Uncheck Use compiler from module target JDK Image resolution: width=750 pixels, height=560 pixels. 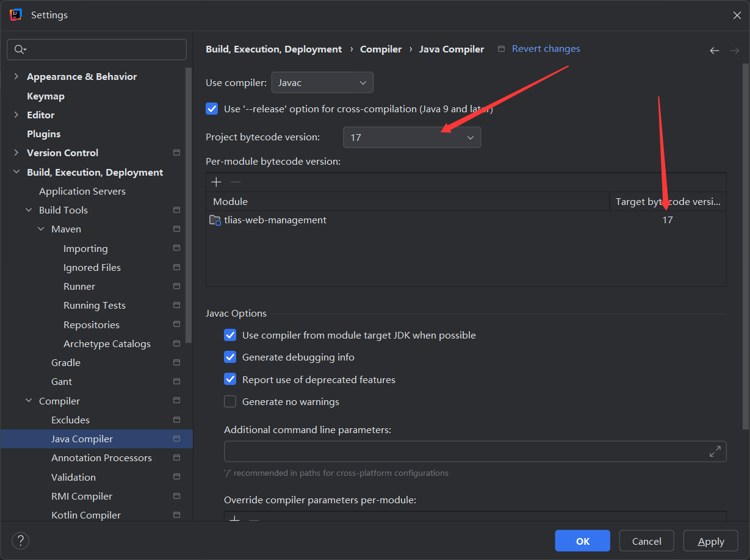click(230, 335)
